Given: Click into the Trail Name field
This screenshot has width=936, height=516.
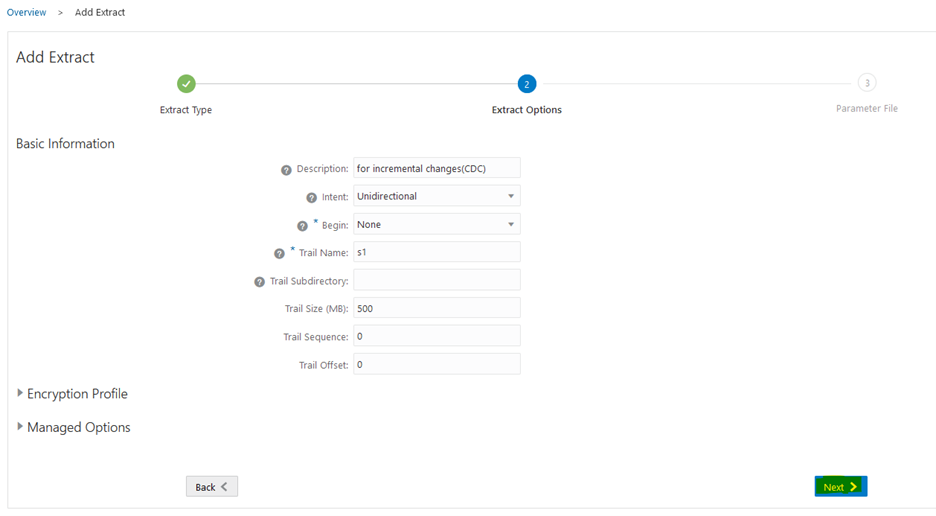Looking at the screenshot, I should (437, 252).
